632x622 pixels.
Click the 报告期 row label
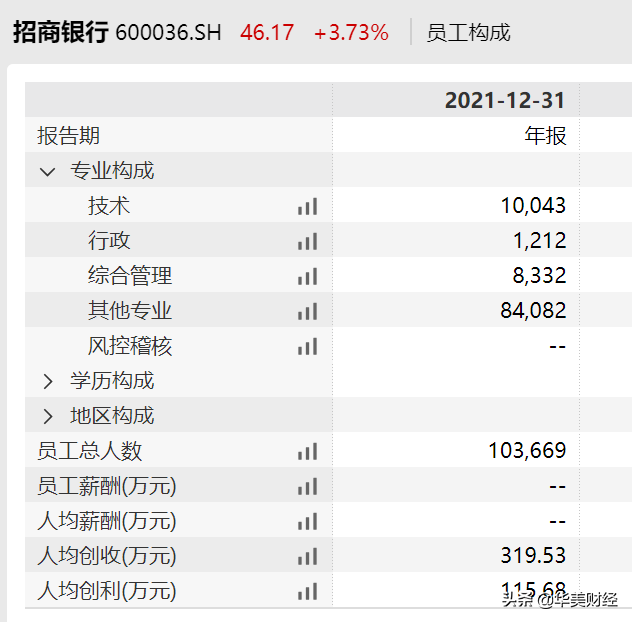(68, 135)
